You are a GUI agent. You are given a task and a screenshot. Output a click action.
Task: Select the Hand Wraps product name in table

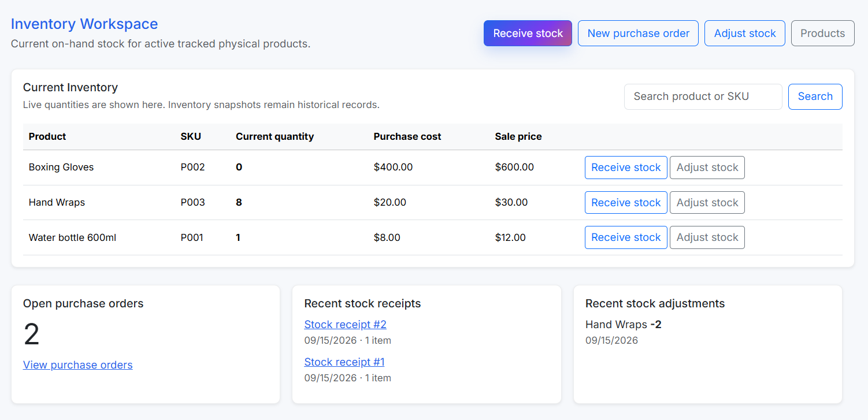coord(57,203)
